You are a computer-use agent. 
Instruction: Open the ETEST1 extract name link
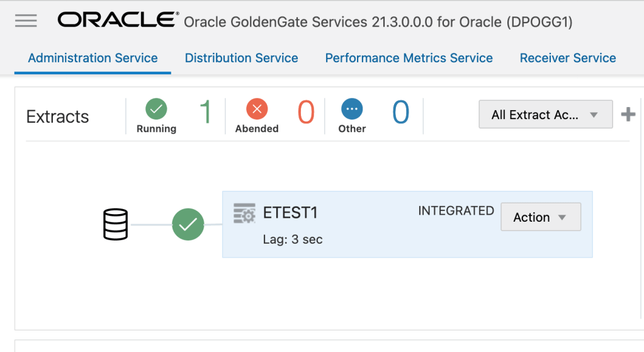290,213
